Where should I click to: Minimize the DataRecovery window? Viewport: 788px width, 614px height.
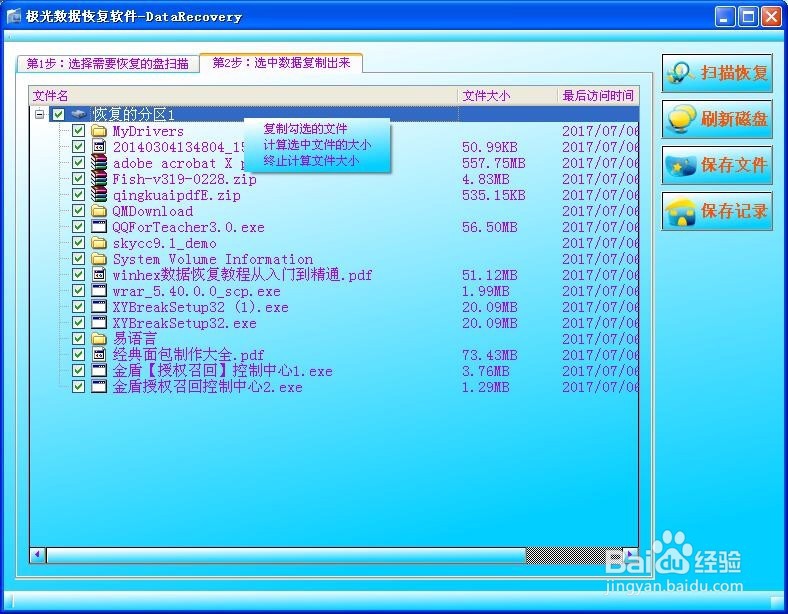[724, 17]
